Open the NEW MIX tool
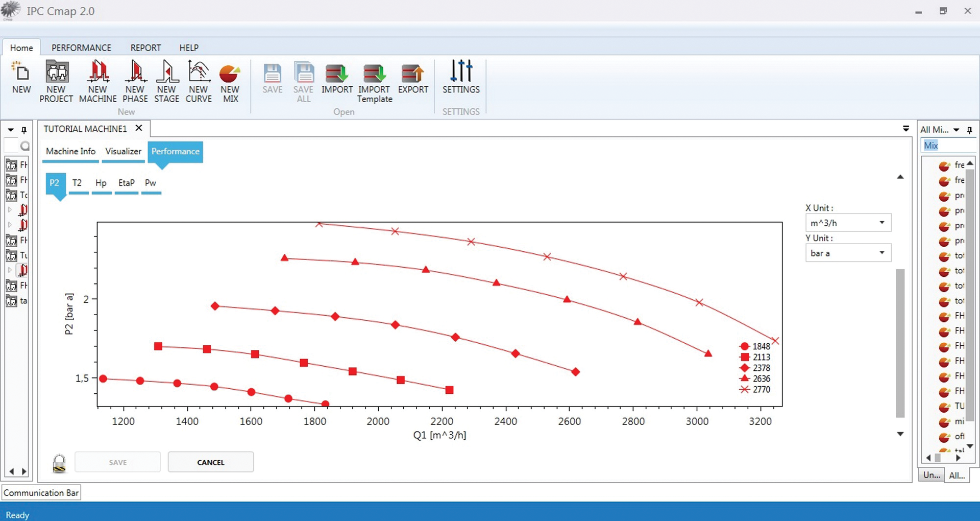980x521 pixels. coord(230,81)
